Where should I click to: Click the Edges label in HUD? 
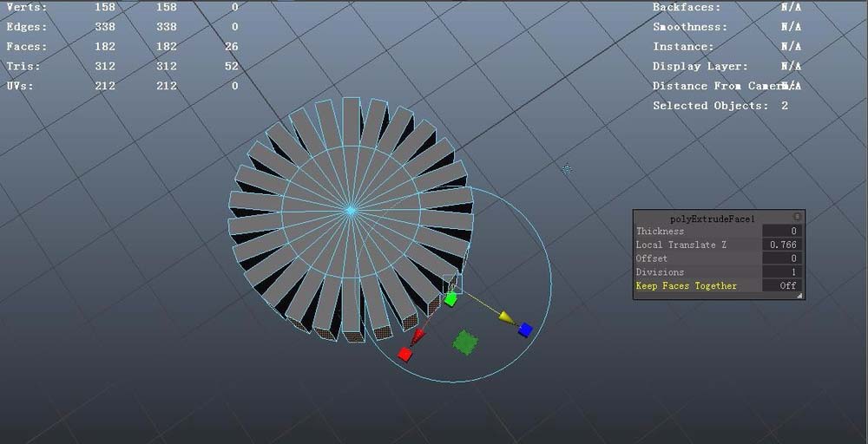pos(27,27)
